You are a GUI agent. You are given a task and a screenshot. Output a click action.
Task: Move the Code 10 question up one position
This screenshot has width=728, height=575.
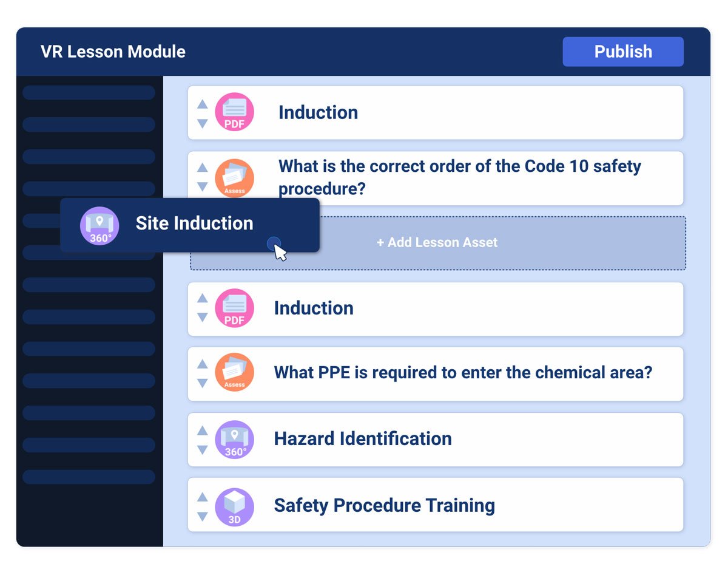pos(203,168)
